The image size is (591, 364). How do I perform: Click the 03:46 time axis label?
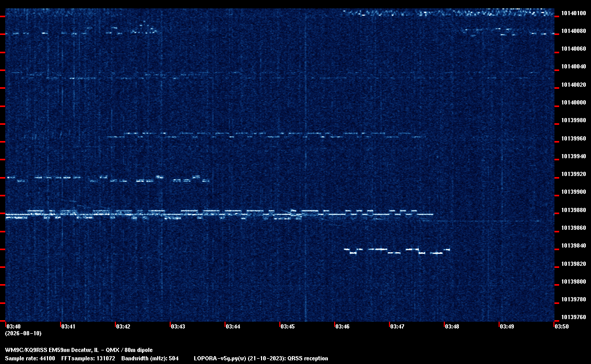click(342, 326)
